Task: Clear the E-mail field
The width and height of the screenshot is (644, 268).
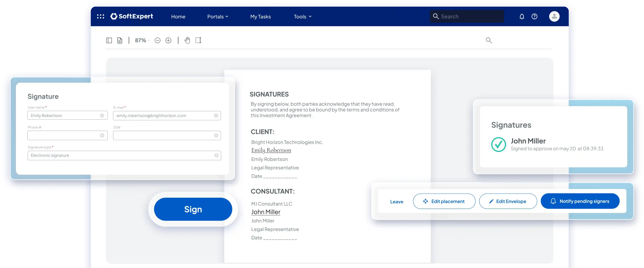Action: click(216, 115)
